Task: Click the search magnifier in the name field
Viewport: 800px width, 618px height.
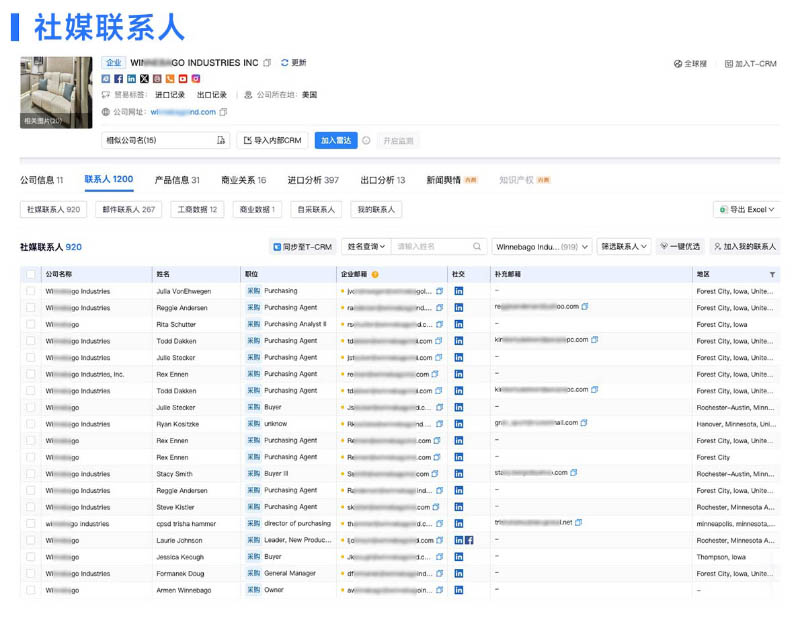Action: [479, 246]
